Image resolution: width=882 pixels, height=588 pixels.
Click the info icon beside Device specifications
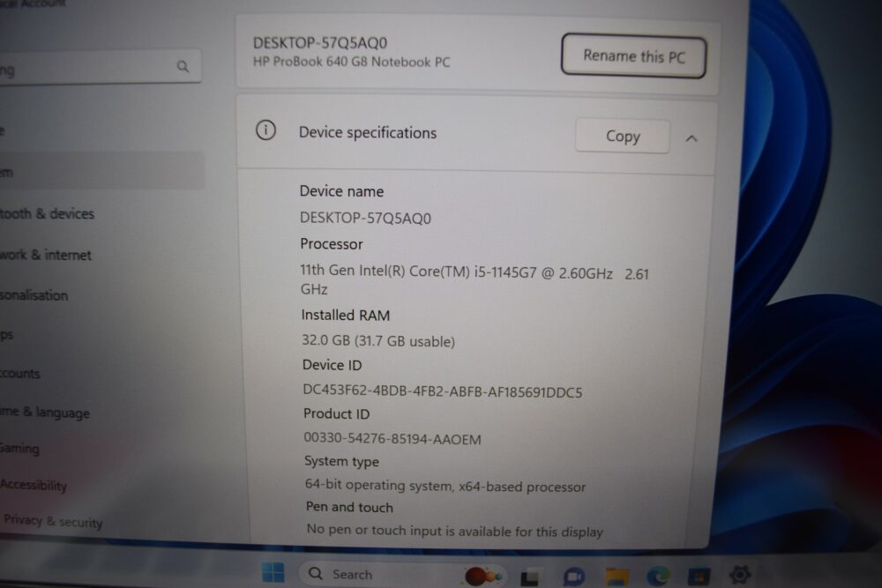pyautogui.click(x=265, y=130)
